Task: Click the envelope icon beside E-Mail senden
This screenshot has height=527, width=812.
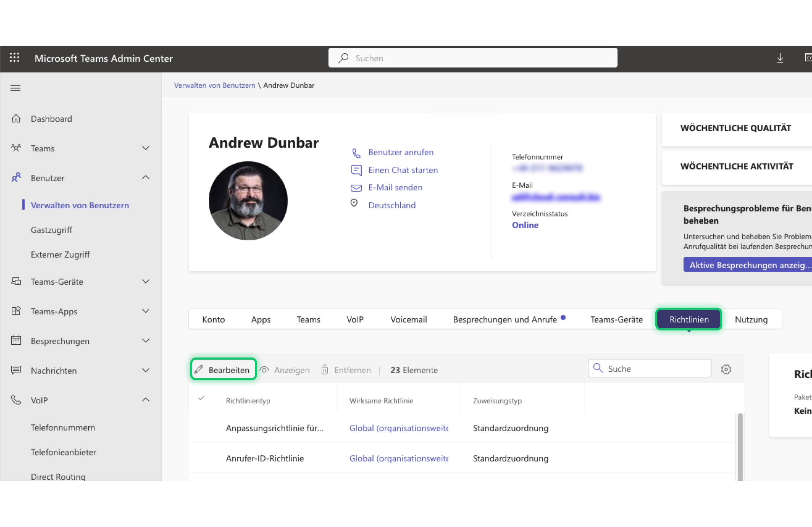Action: pyautogui.click(x=356, y=188)
